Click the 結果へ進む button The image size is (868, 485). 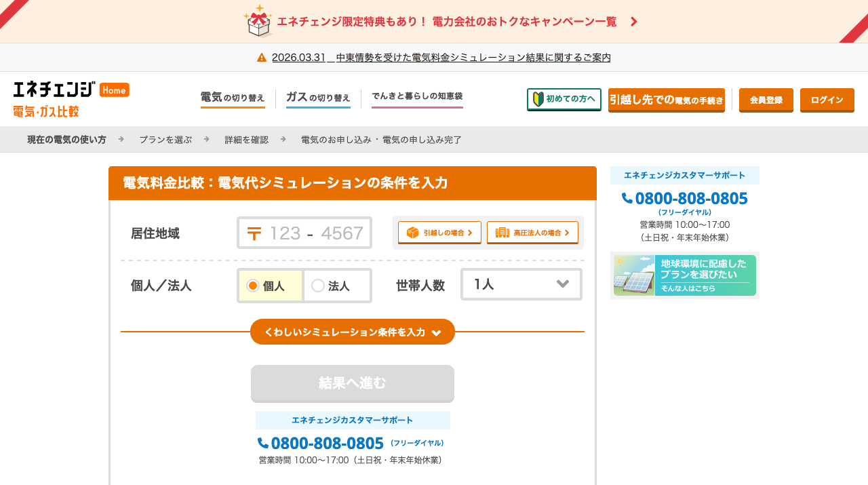[x=353, y=383]
